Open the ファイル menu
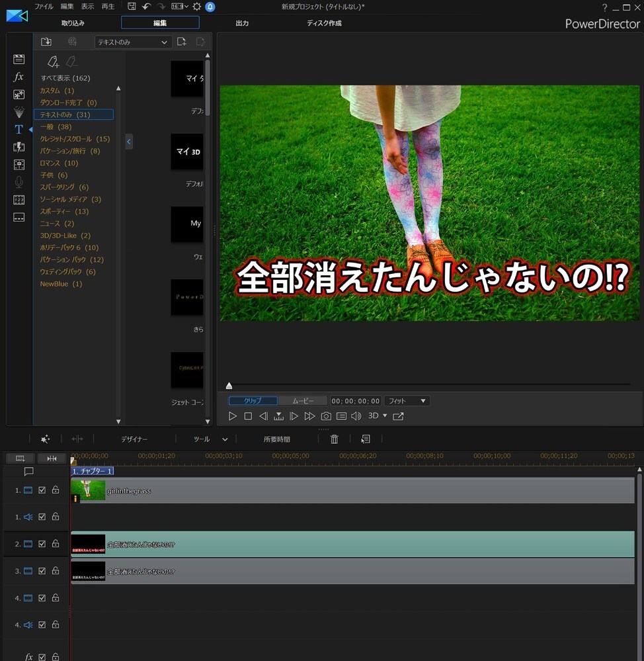Screen dimensions: 644x661 pyautogui.click(x=44, y=7)
